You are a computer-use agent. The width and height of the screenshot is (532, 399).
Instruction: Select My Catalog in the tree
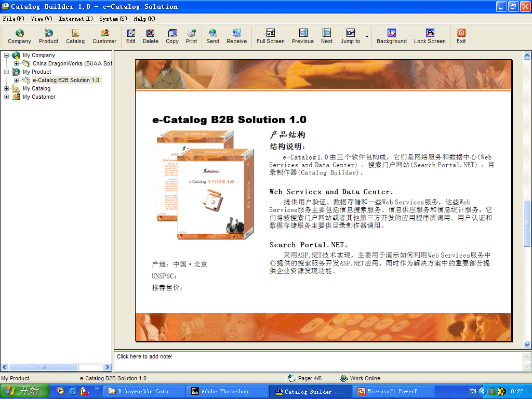tap(36, 88)
